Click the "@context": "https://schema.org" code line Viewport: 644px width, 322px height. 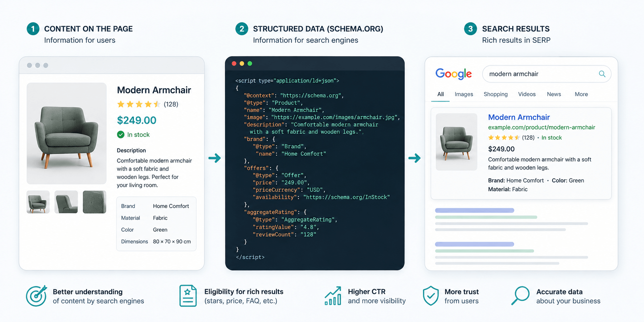click(x=294, y=95)
